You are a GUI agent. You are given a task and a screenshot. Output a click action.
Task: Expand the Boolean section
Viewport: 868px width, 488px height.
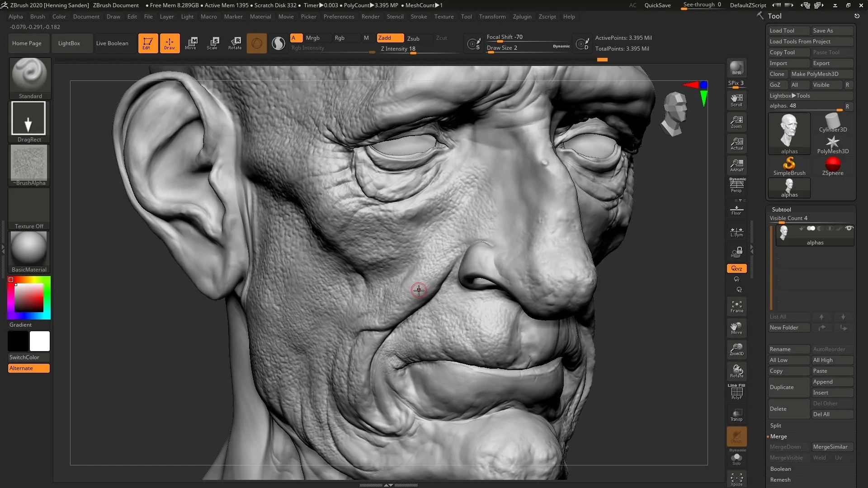tap(780, 469)
